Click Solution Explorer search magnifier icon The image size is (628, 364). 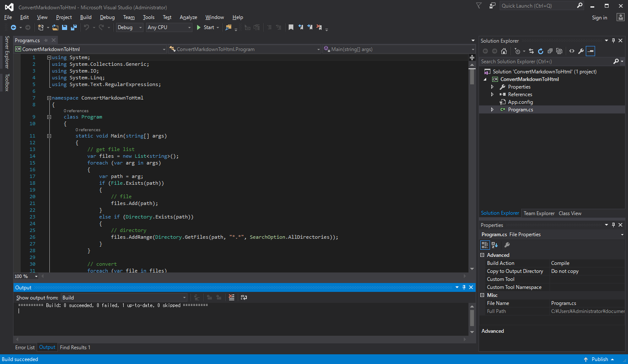tap(616, 62)
